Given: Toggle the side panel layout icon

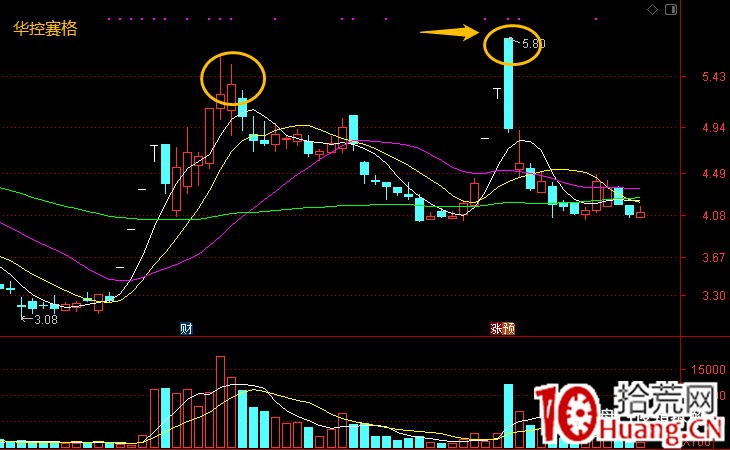Looking at the screenshot, I should (671, 9).
